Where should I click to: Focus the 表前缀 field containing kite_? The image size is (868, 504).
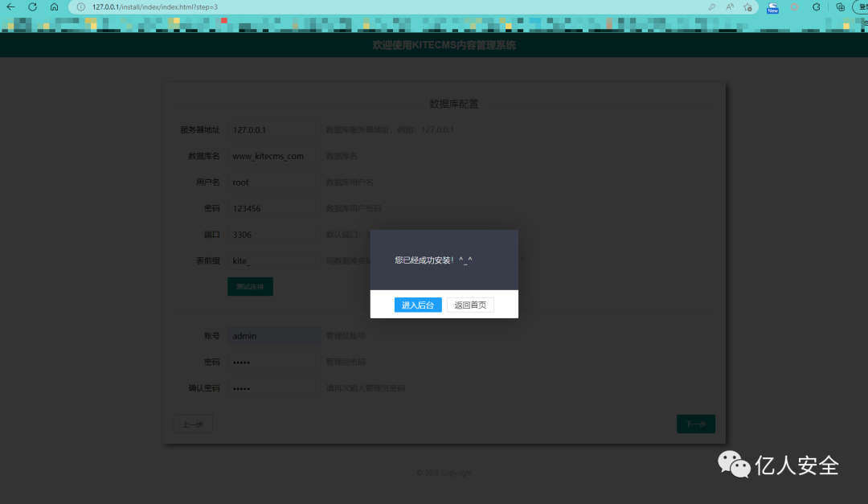[274, 261]
